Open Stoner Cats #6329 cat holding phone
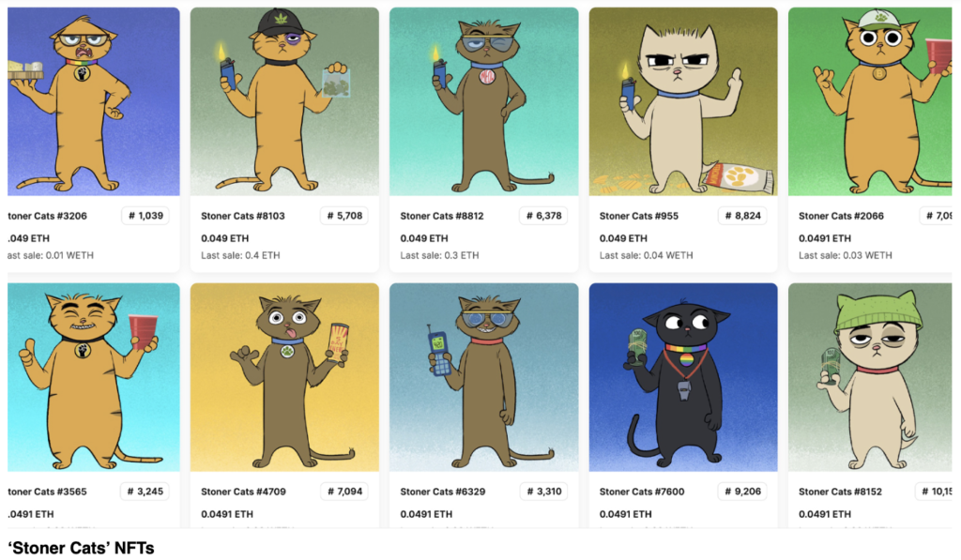This screenshot has height=560, width=961. pyautogui.click(x=483, y=377)
